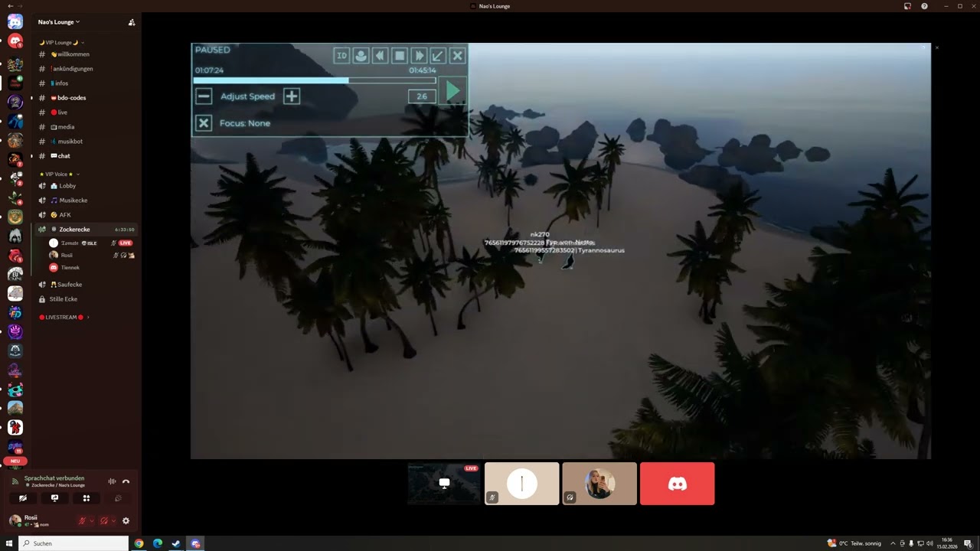Toggle the camera button in voice panel

23,498
